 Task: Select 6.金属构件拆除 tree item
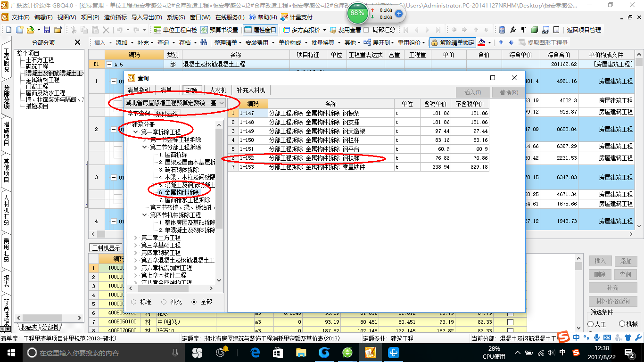click(179, 193)
